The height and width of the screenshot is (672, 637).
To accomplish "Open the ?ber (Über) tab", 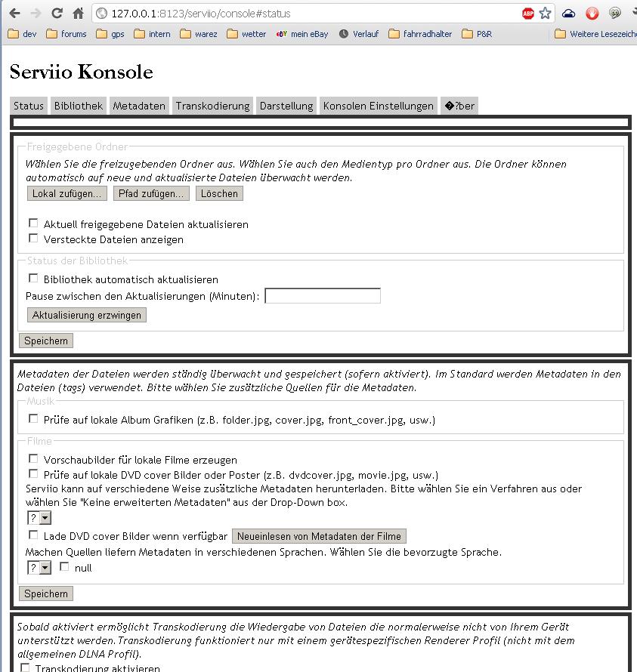I will point(459,106).
